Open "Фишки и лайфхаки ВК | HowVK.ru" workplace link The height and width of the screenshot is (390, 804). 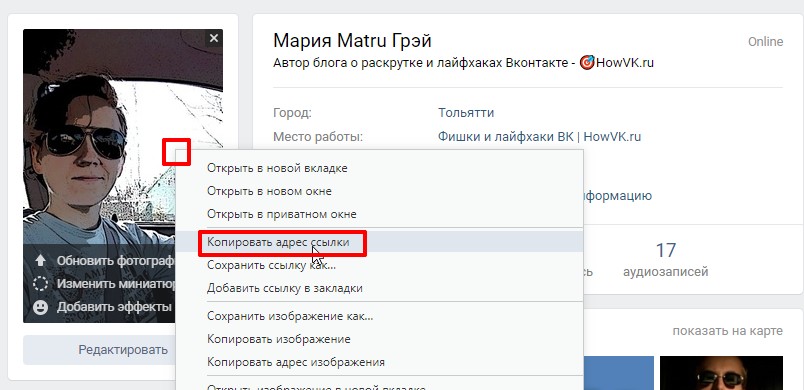coord(539,137)
